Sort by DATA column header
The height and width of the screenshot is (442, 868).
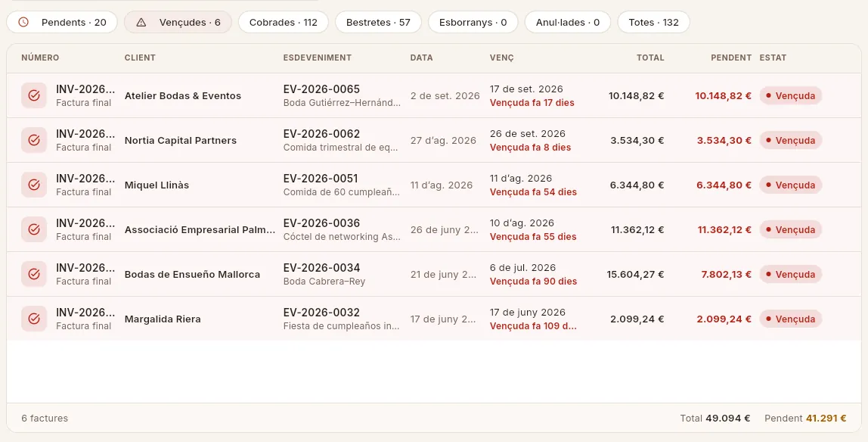pos(421,58)
